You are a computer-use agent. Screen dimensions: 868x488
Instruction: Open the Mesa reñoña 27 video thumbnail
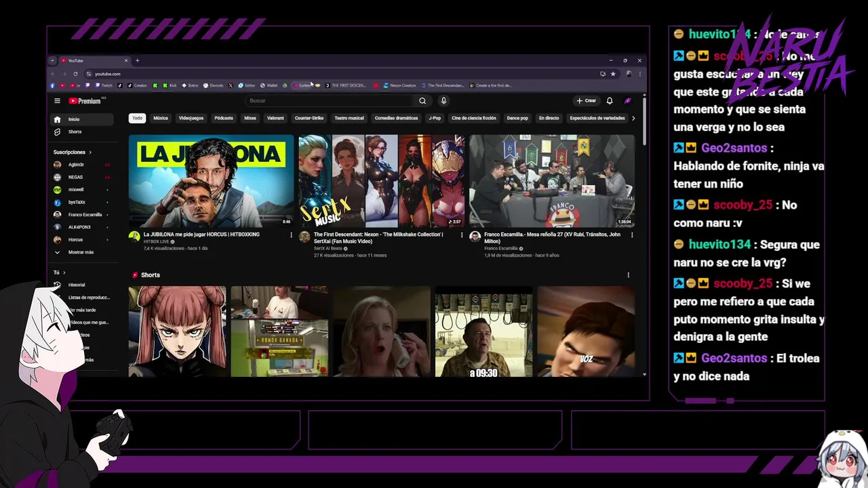point(551,181)
